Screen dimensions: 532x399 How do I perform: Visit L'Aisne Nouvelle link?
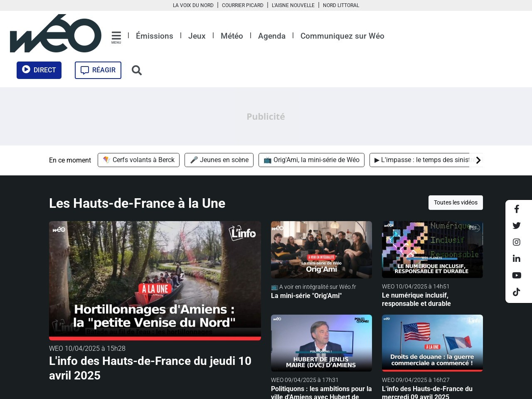pyautogui.click(x=293, y=5)
